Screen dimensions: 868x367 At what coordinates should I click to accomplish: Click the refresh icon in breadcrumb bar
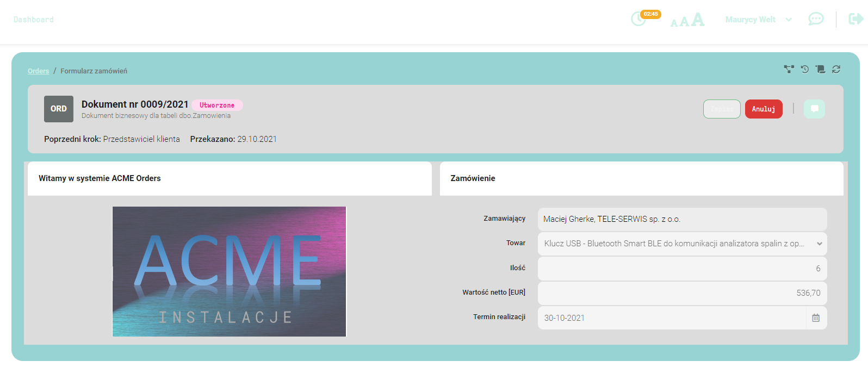tap(836, 69)
